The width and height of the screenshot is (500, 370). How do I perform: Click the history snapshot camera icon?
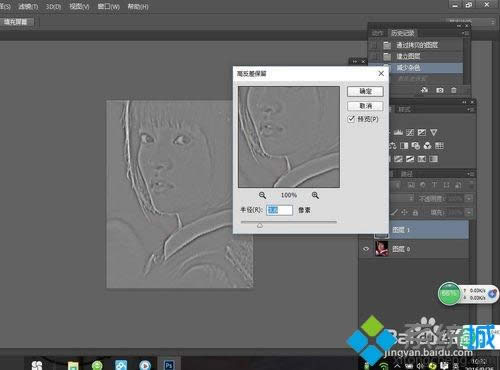(440, 90)
